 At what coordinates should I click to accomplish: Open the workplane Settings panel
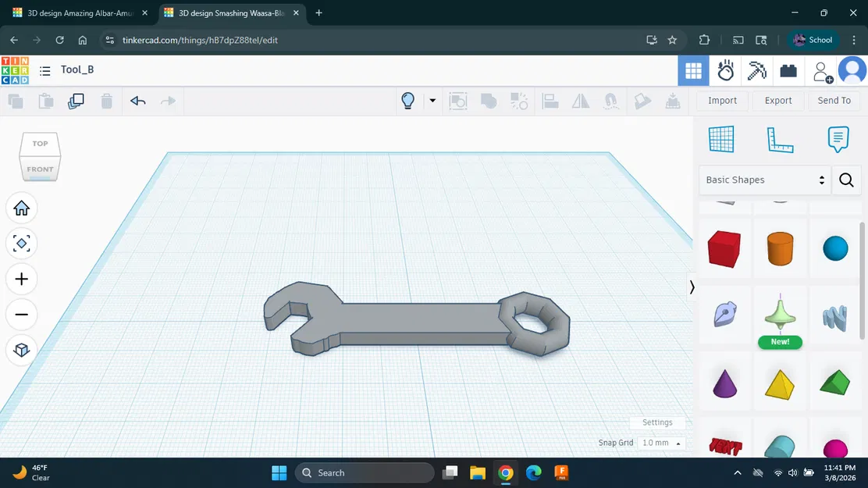pyautogui.click(x=656, y=422)
